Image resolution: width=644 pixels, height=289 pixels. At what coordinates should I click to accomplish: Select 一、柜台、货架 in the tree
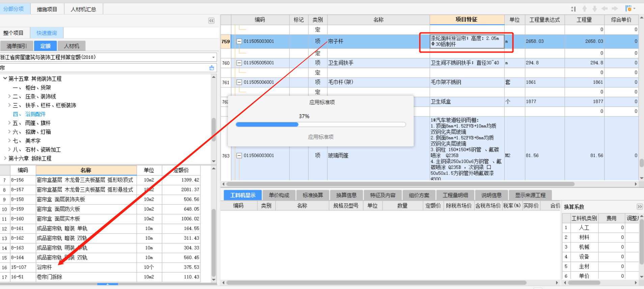tap(32, 88)
